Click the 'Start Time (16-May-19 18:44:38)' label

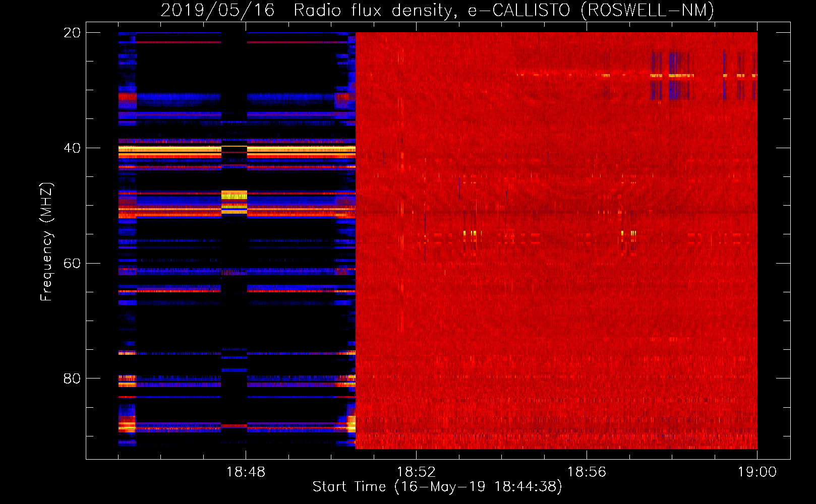[437, 487]
